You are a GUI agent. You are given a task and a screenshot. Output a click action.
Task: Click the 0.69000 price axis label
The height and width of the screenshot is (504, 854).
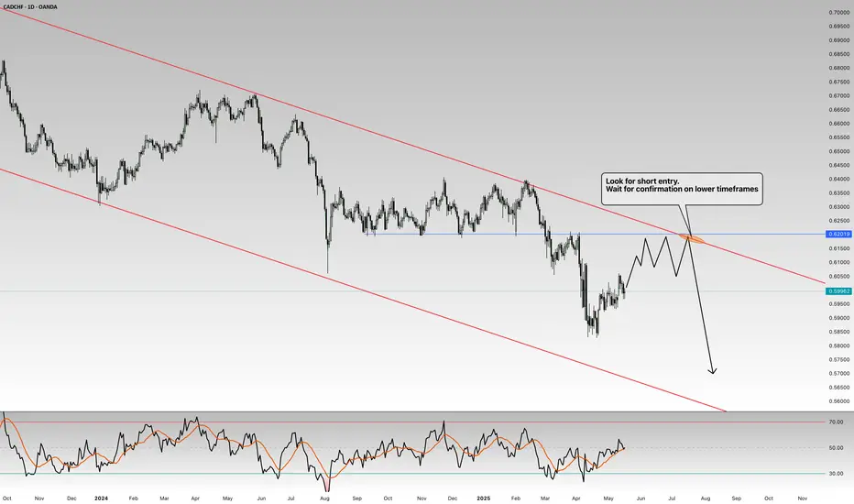click(x=838, y=40)
